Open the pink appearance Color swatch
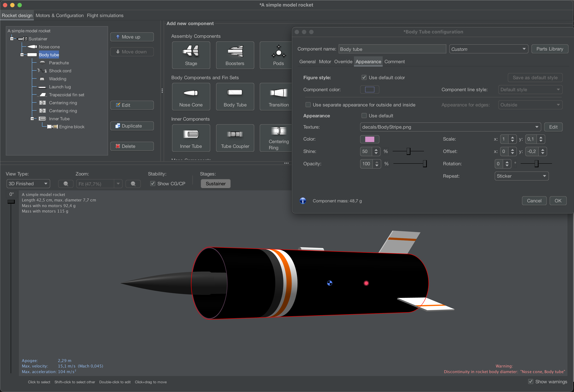 click(370, 139)
